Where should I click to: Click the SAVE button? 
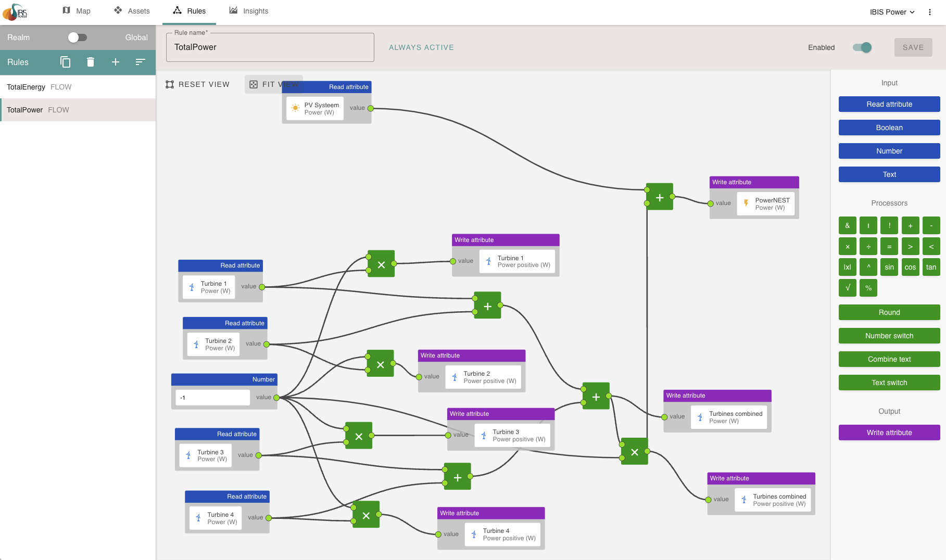pos(913,47)
